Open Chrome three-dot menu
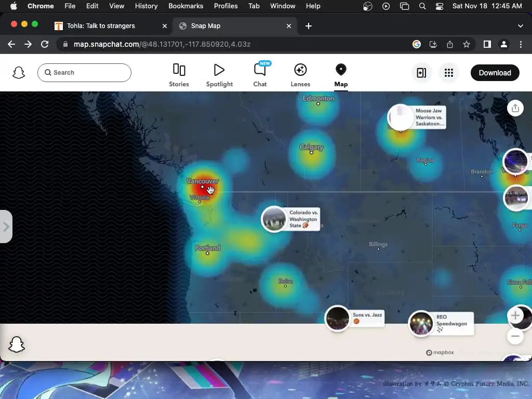This screenshot has width=532, height=399. point(521,44)
